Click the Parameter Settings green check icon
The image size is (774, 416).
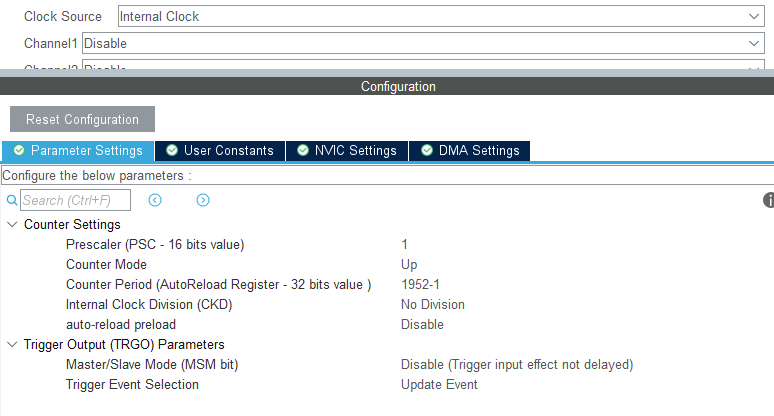click(x=19, y=151)
